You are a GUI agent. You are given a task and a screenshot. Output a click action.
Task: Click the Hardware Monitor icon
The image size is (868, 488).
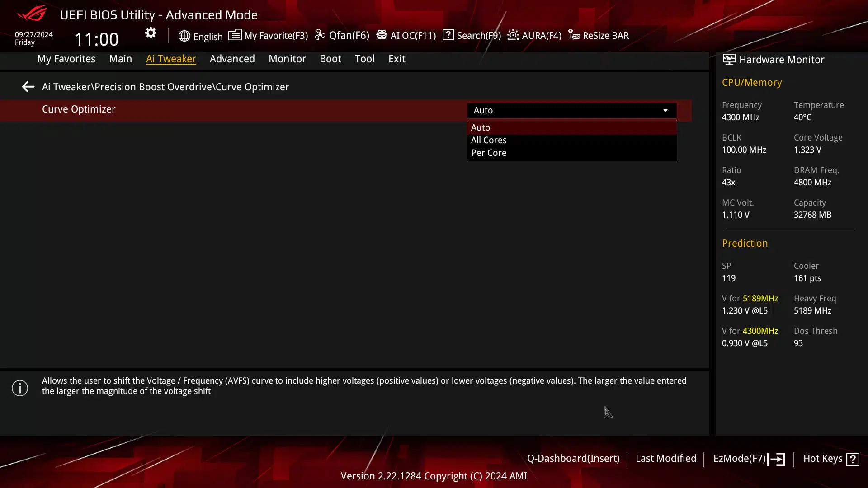pos(729,60)
